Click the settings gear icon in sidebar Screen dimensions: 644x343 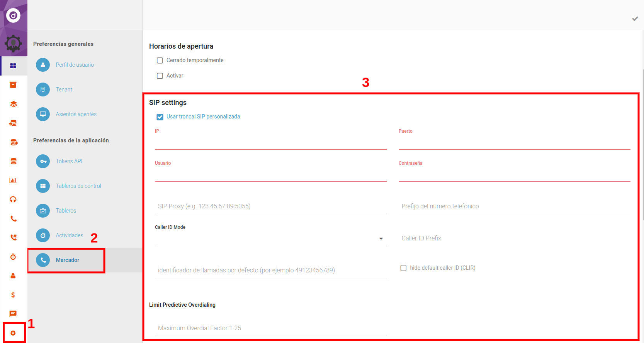[13, 333]
